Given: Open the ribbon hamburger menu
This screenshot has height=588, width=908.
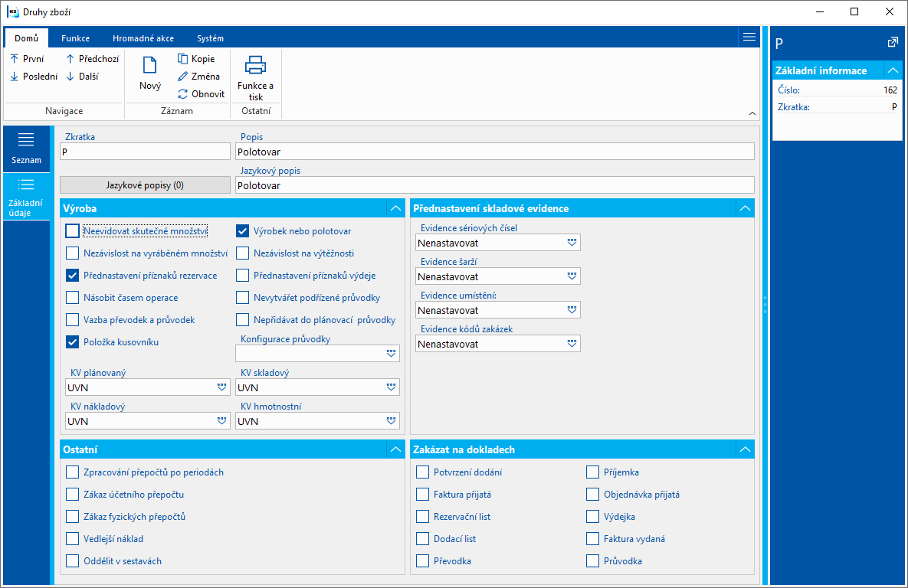Looking at the screenshot, I should 749,37.
